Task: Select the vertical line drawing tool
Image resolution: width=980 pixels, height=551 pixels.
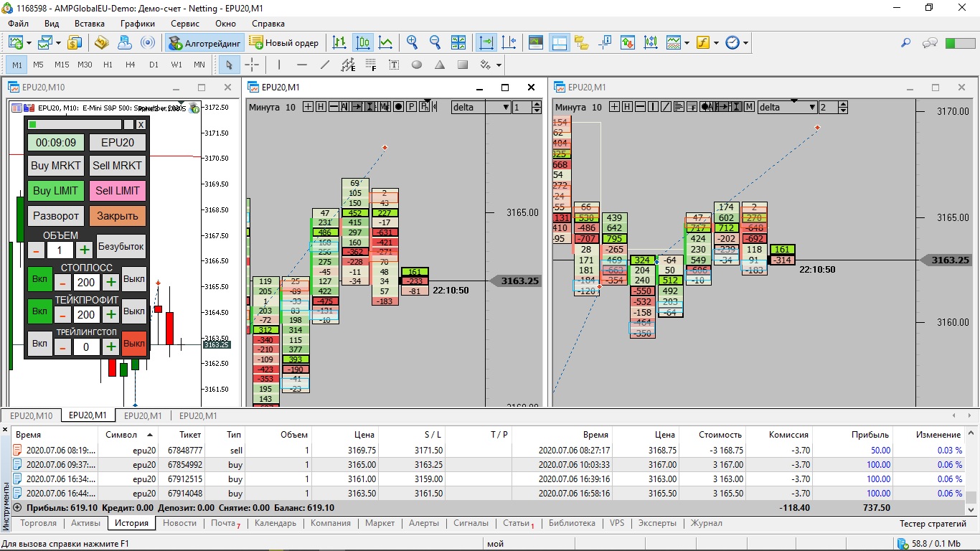Action: point(279,65)
